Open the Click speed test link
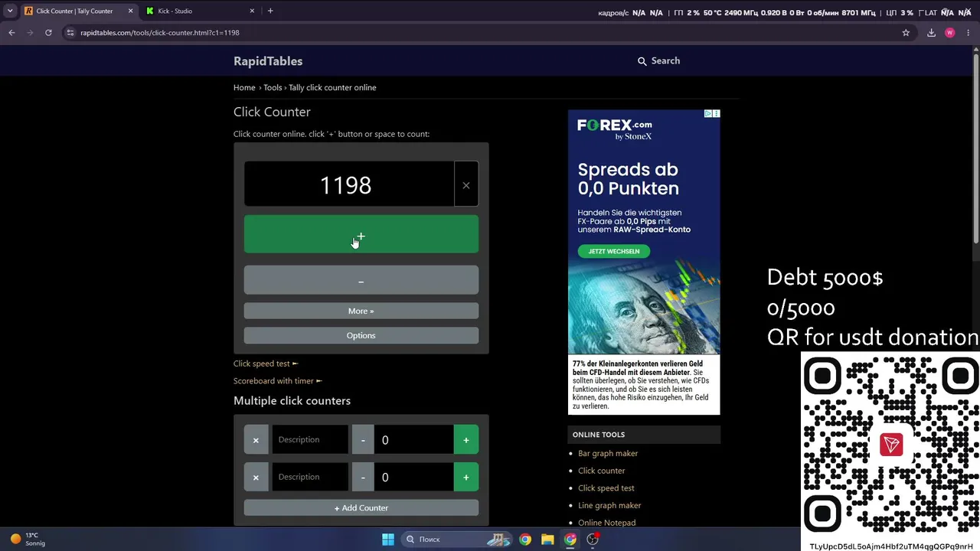 tap(265, 364)
